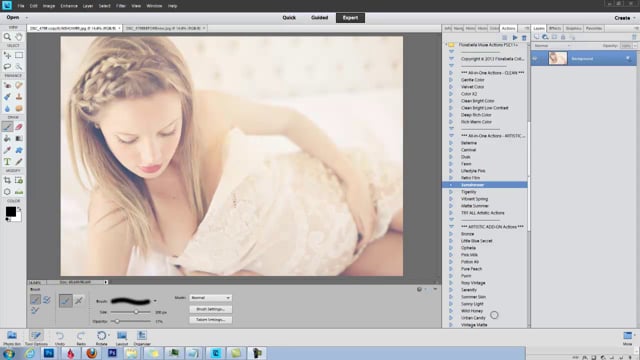Expand the Vibrant Spring action

tap(451, 199)
